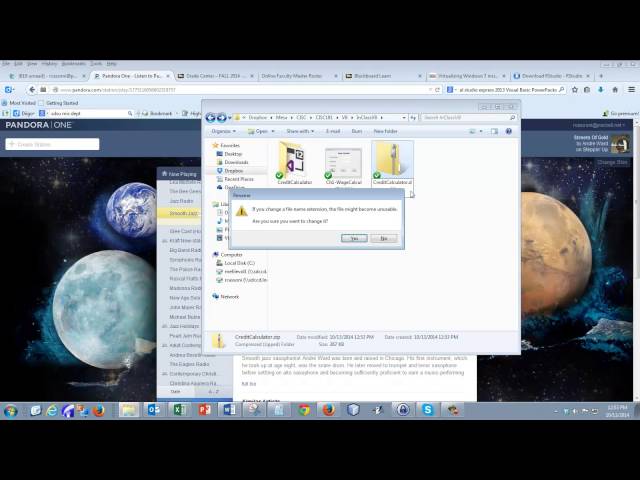Open Internet Explorer quick launch icon

tap(52, 411)
